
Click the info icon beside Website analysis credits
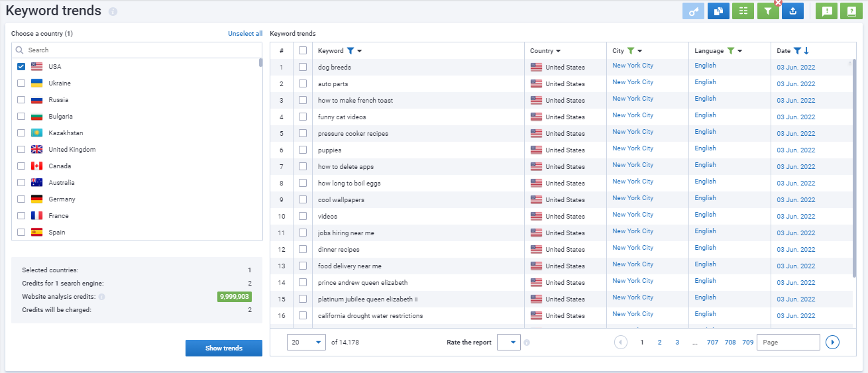pos(101,297)
